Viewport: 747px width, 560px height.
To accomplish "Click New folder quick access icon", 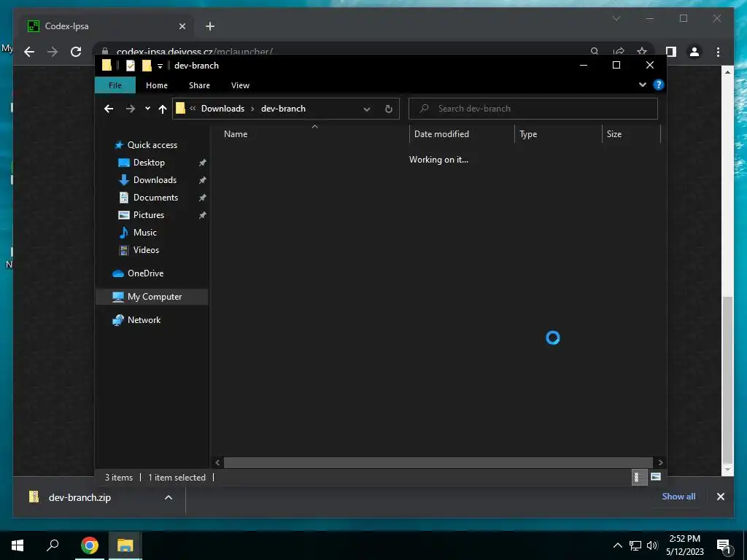I will (x=147, y=66).
